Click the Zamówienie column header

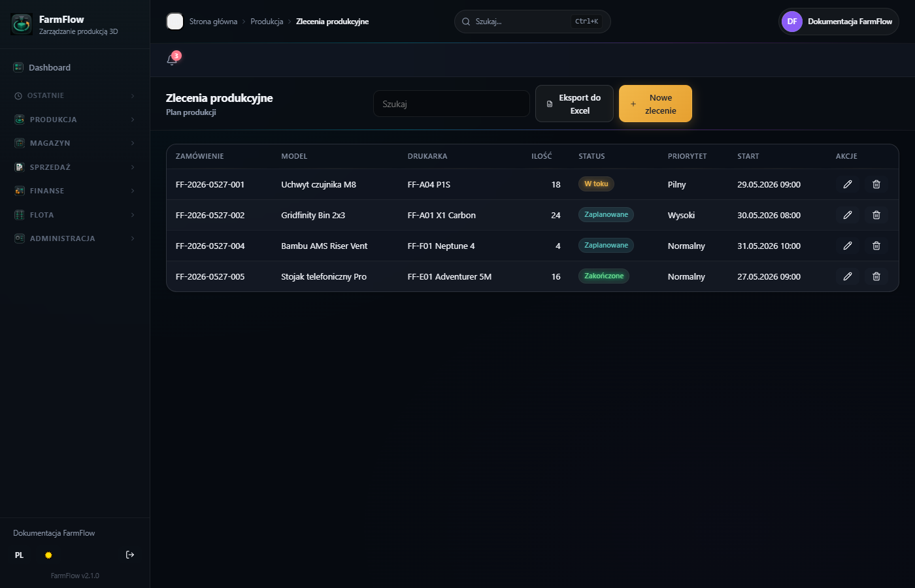pyautogui.click(x=200, y=156)
